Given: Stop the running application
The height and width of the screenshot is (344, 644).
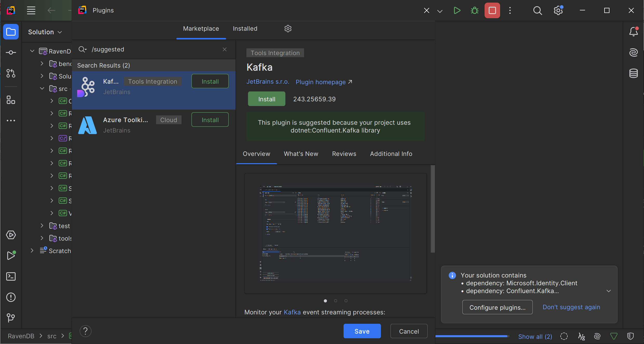Looking at the screenshot, I should tap(492, 10).
